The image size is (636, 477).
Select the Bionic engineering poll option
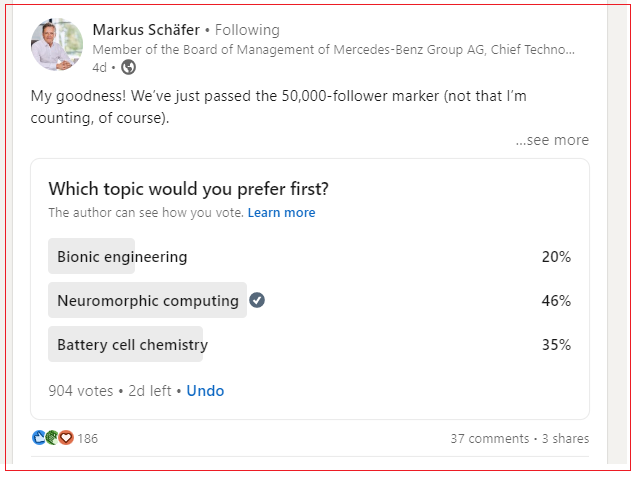click(122, 257)
